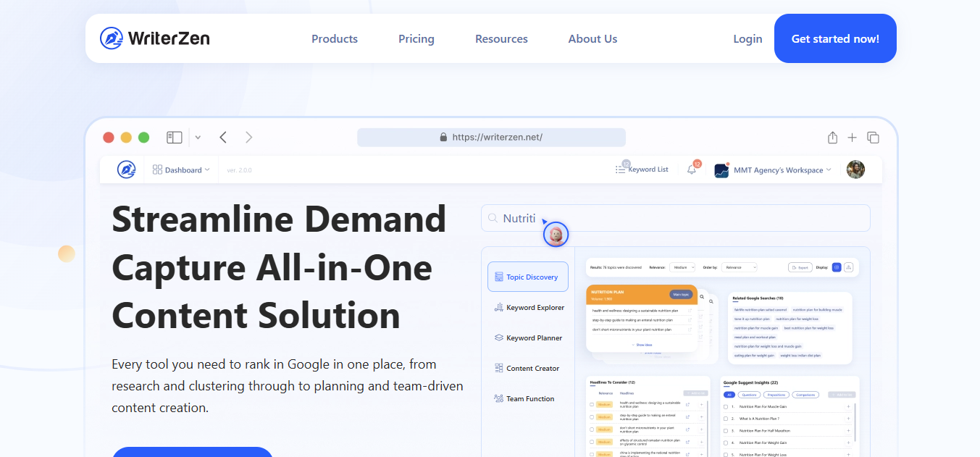Open the Pricing page
980x457 pixels.
[416, 39]
